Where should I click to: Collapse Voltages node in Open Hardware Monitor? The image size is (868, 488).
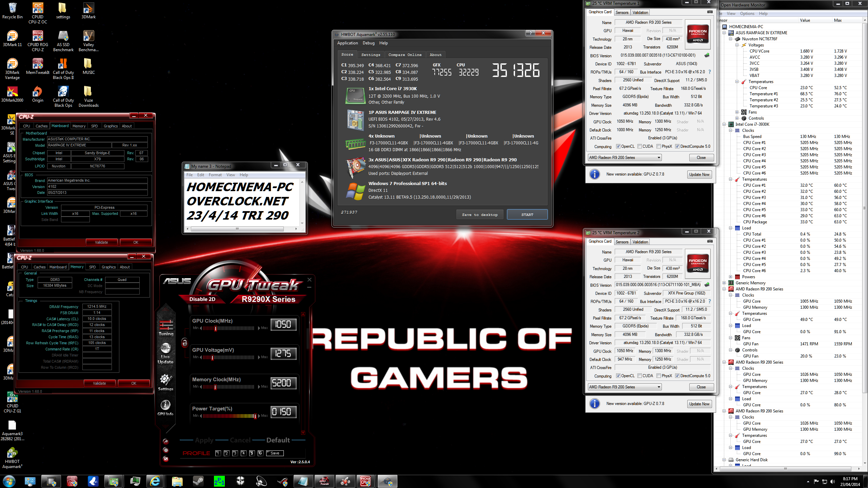(737, 45)
